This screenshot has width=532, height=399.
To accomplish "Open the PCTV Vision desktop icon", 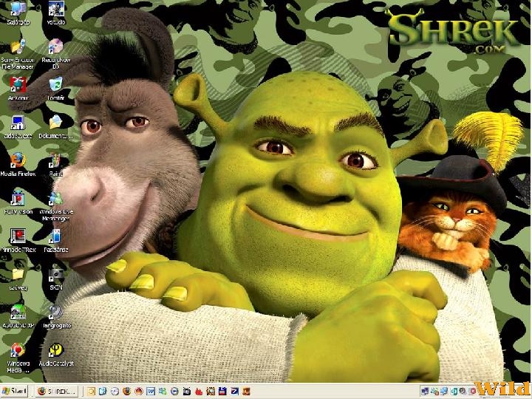I will [18, 203].
